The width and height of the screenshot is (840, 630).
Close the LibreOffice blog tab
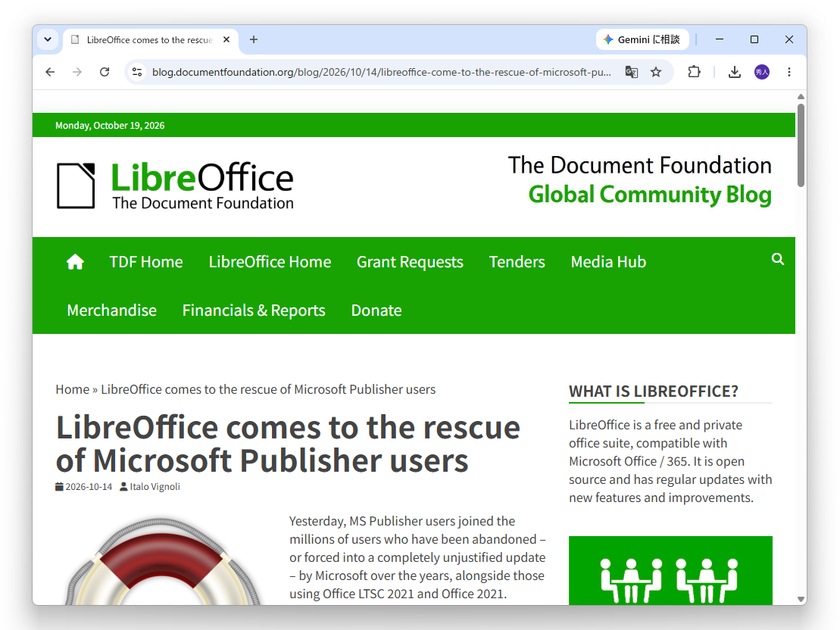(226, 39)
